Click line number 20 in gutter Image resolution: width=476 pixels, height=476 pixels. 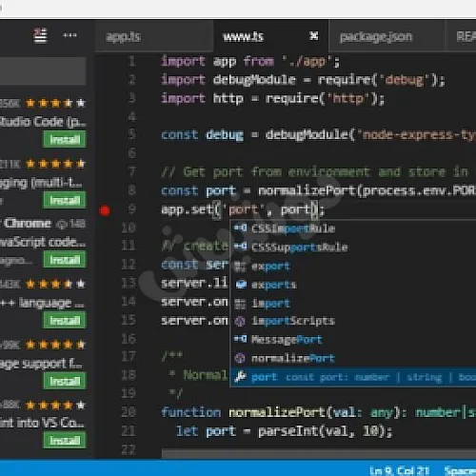tap(129, 412)
